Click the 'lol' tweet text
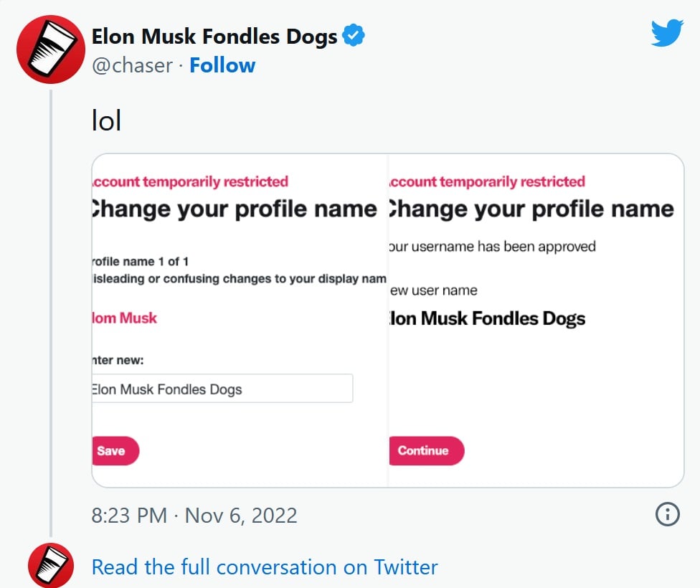700x588 pixels. [106, 120]
